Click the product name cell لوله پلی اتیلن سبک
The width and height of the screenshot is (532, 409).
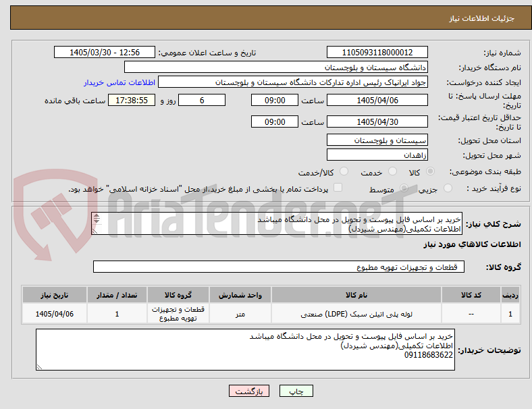click(356, 314)
